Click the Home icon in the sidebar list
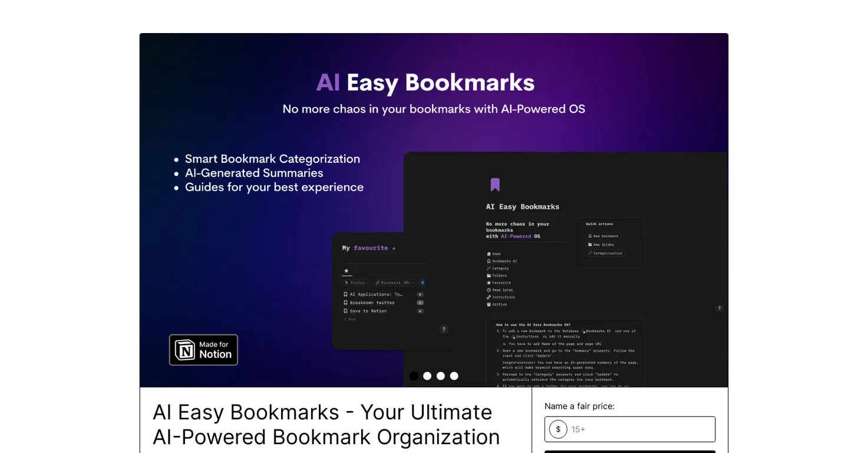This screenshot has height=453, width=868. (489, 254)
